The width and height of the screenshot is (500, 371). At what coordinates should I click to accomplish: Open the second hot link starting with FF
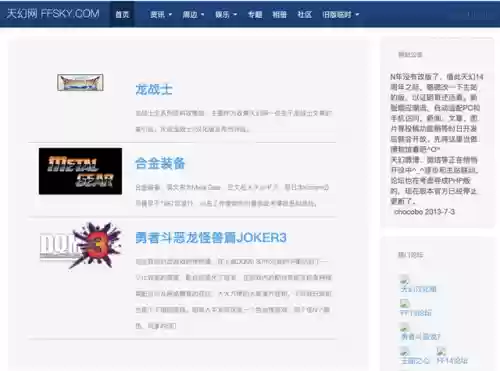point(416,313)
